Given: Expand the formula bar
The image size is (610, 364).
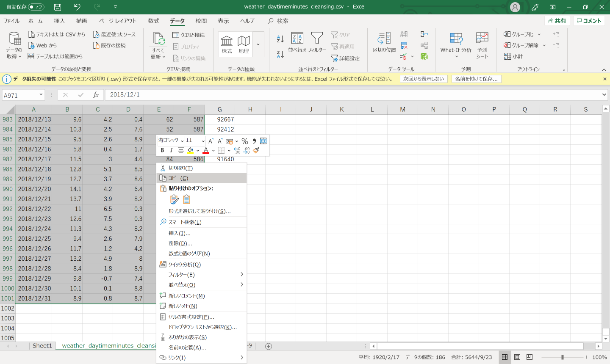Looking at the screenshot, I should coord(604,95).
